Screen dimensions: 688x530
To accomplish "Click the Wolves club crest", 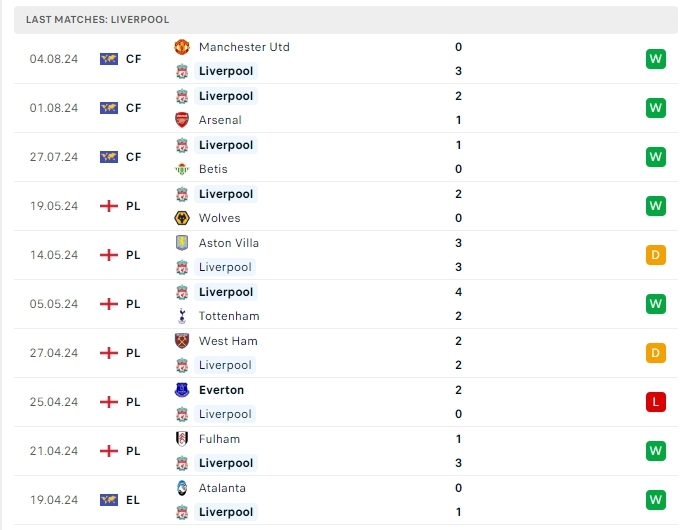I will tap(182, 218).
